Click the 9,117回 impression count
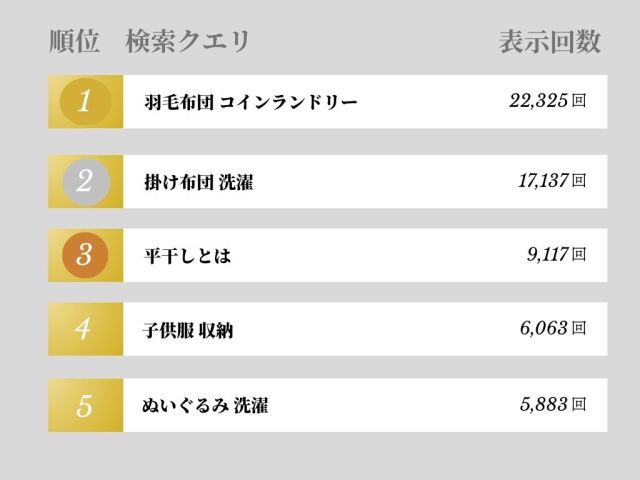The width and height of the screenshot is (640, 480). [x=556, y=255]
